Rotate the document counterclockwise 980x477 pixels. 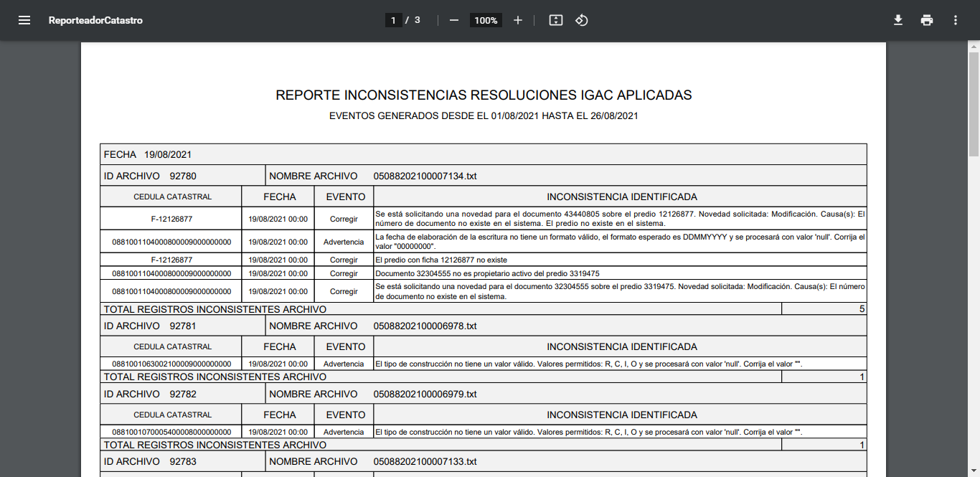pos(582,20)
